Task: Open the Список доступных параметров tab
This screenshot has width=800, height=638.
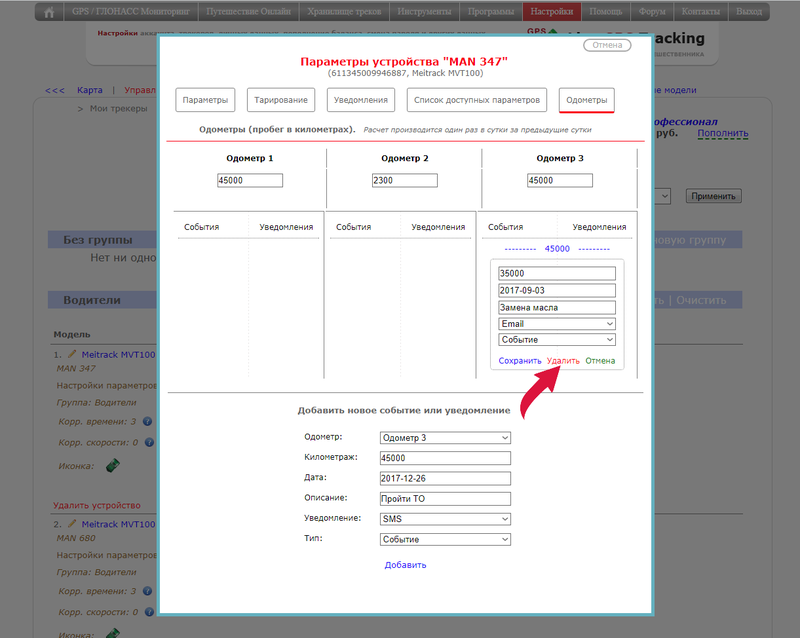Action: point(478,100)
